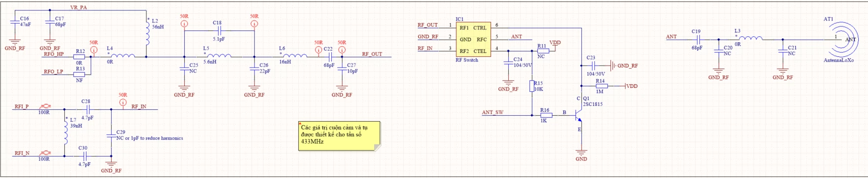
Task: Select capacitor C16 47nF symbol
Action: [15, 22]
